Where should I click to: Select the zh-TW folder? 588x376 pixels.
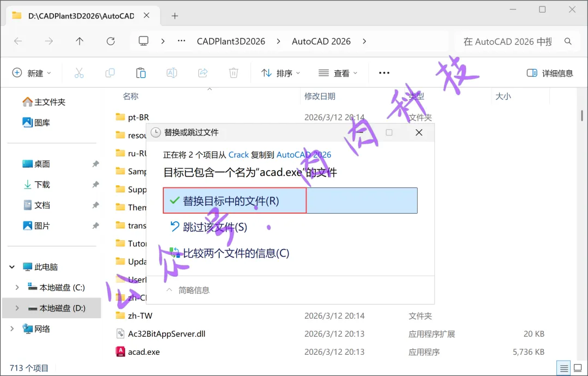coord(134,316)
